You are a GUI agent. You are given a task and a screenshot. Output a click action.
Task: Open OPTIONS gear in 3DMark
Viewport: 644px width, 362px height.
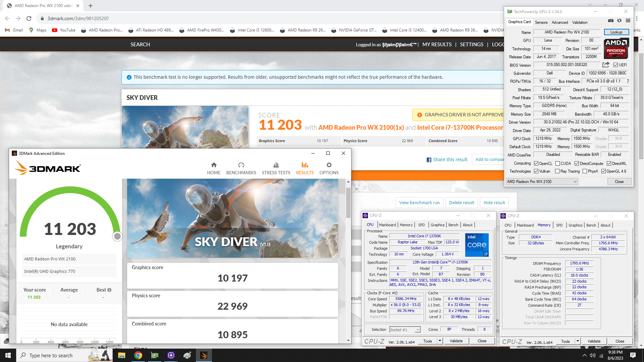[x=329, y=169]
